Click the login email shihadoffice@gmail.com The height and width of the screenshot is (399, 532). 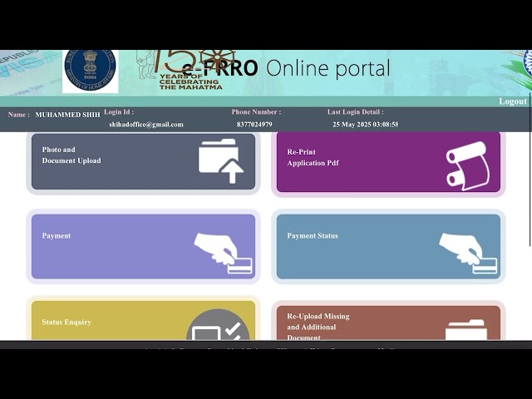pos(146,125)
